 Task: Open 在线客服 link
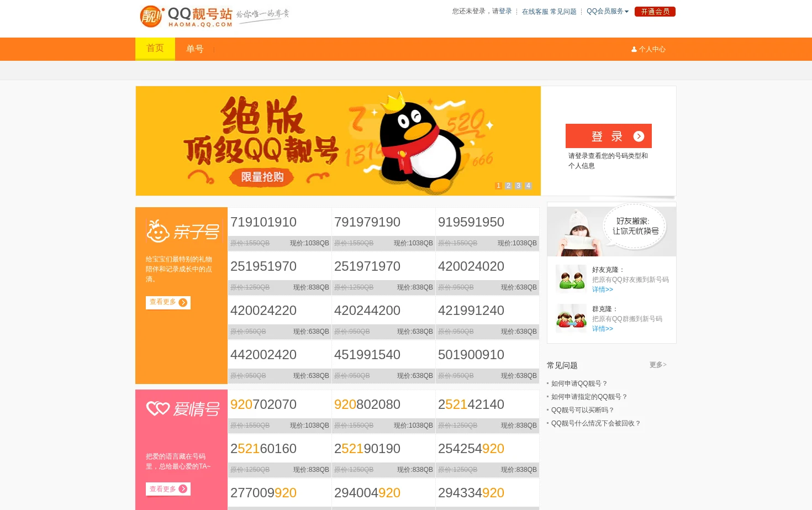pos(535,12)
